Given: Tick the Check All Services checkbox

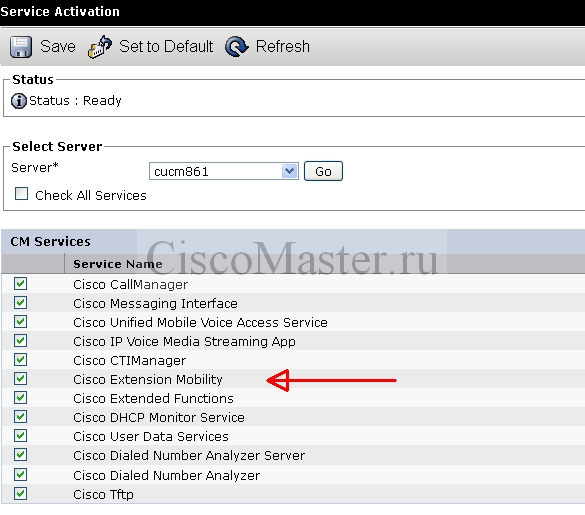Looking at the screenshot, I should tap(21, 194).
